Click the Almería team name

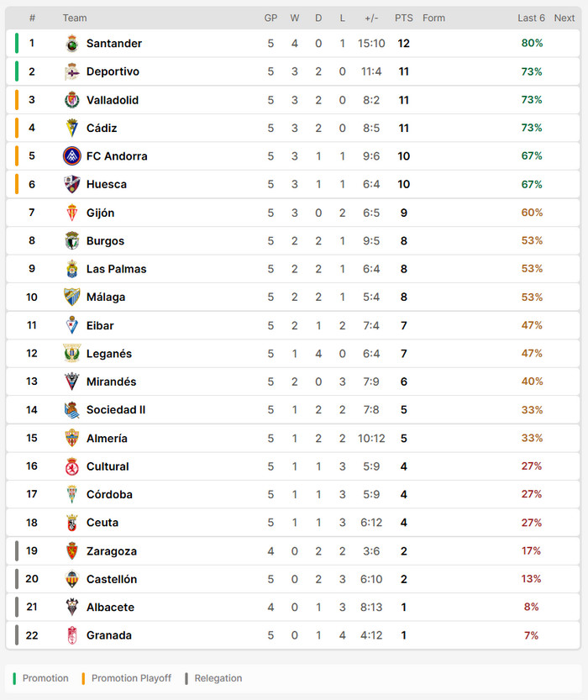[x=107, y=438]
